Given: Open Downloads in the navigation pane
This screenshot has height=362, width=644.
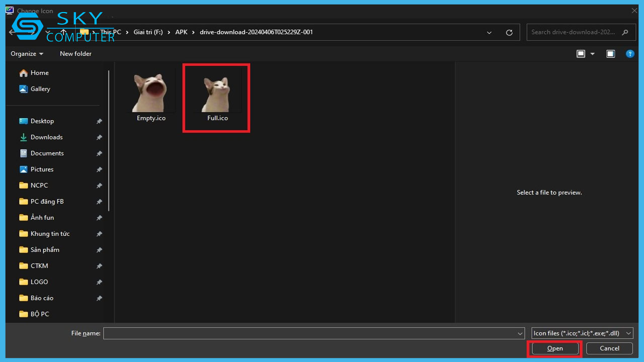Looking at the screenshot, I should click(x=46, y=137).
